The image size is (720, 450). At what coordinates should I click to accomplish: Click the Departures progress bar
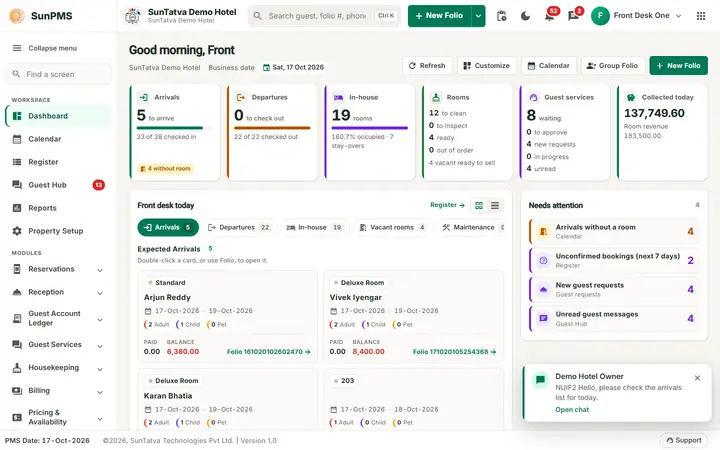pyautogui.click(x=272, y=128)
